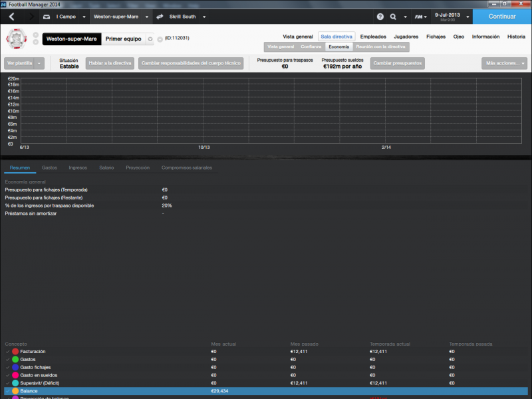Go back with the left arrow
Screen dimensions: 532x399
click(x=12, y=17)
